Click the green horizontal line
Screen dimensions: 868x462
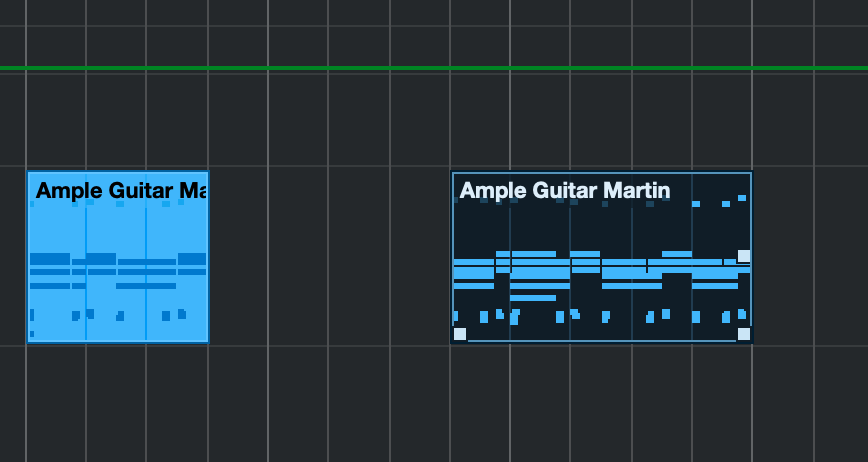pyautogui.click(x=434, y=68)
